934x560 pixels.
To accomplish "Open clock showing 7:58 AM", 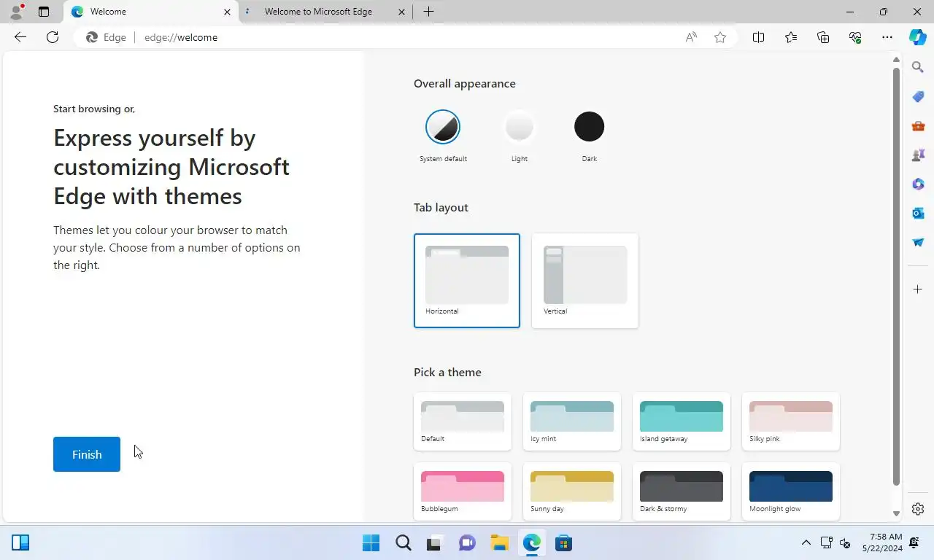I will pos(882,542).
